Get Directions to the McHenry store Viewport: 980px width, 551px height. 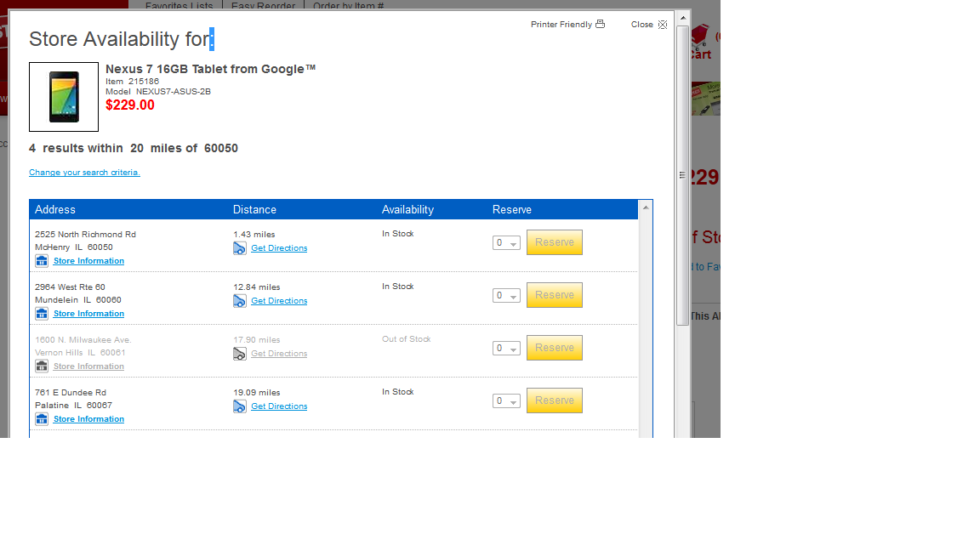[x=279, y=248]
